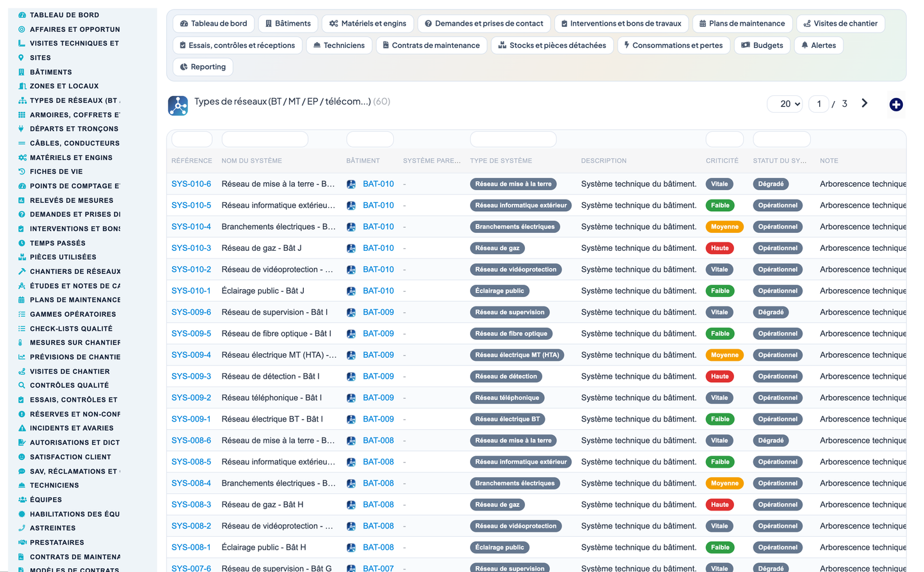Click the add new record plus icon
924x572 pixels.
[896, 104]
